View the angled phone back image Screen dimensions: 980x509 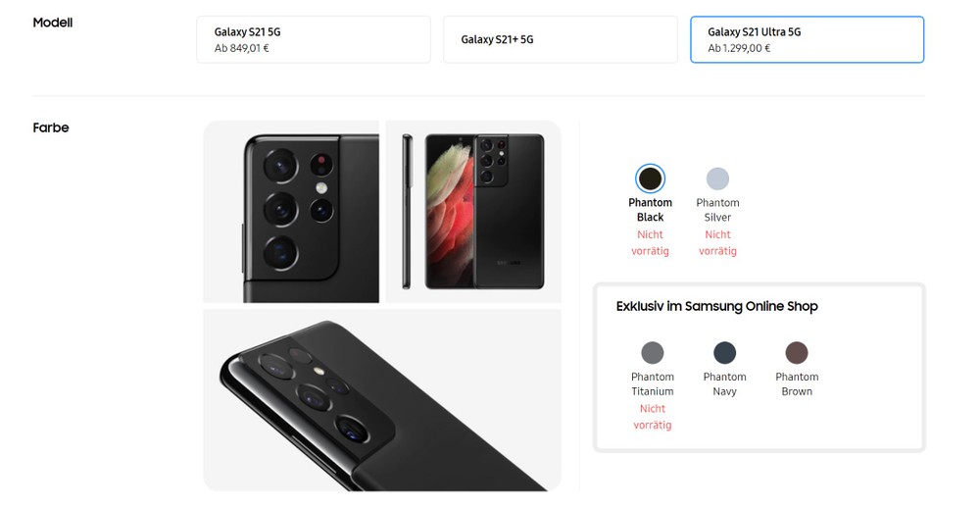point(382,400)
